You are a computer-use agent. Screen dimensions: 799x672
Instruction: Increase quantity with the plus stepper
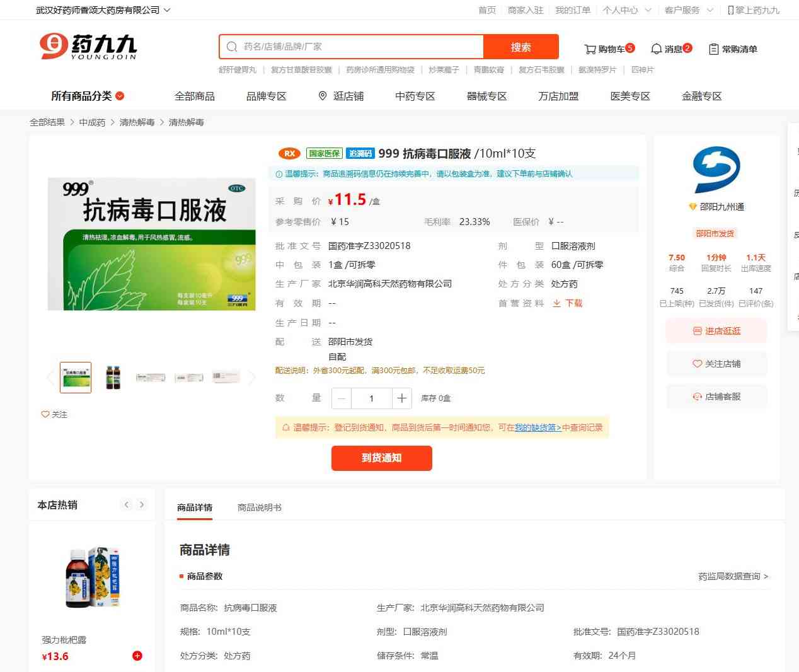[x=401, y=398]
